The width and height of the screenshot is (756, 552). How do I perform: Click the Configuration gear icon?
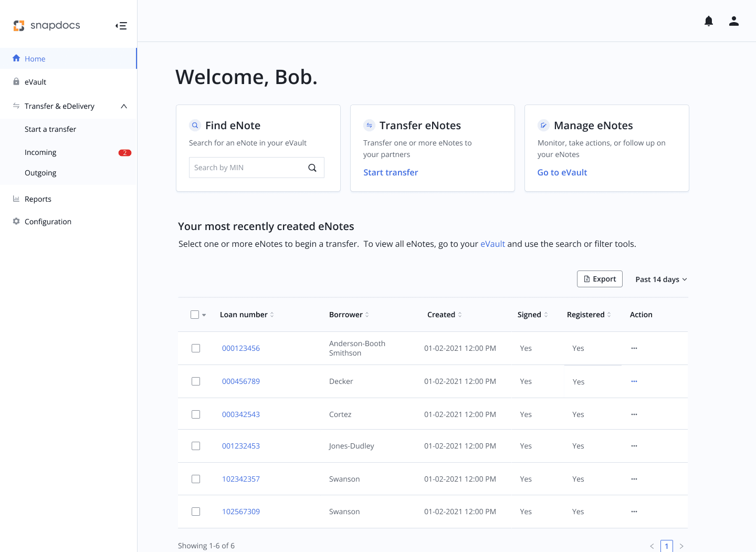pos(16,221)
